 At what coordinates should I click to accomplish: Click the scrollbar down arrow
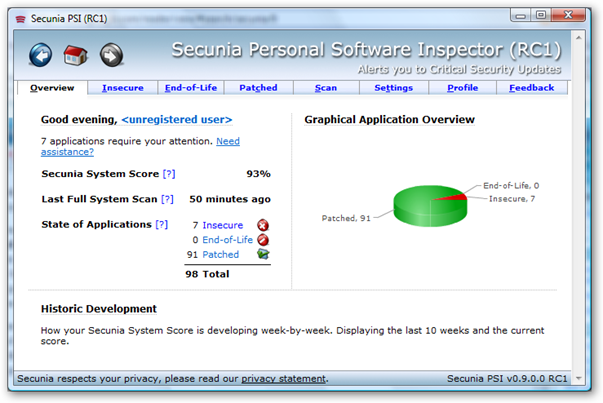coord(578,378)
